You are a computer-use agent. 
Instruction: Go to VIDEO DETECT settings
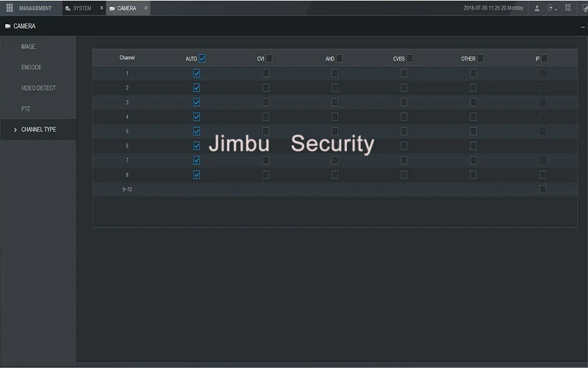pyautogui.click(x=38, y=88)
